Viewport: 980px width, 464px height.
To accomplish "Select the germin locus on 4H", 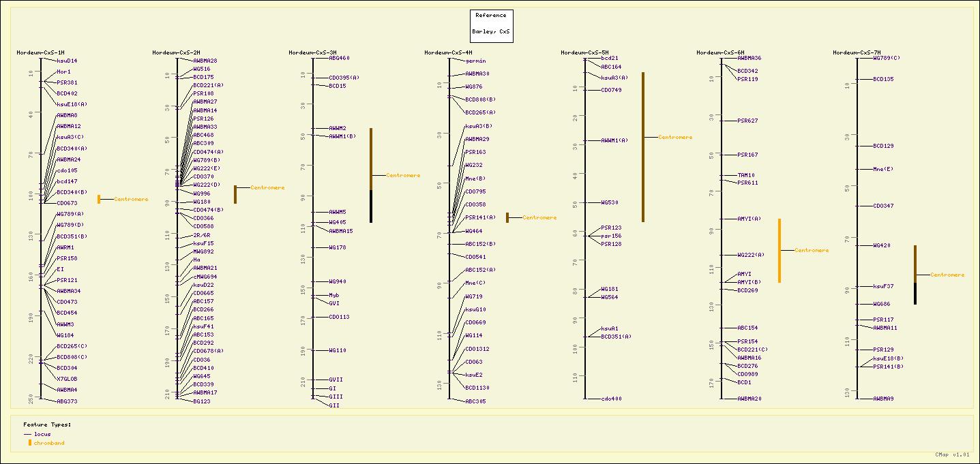I will tap(475, 61).
